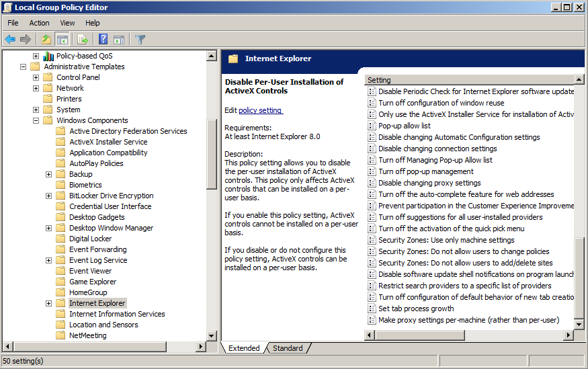Open the File menu
The image size is (588, 369).
click(x=13, y=23)
